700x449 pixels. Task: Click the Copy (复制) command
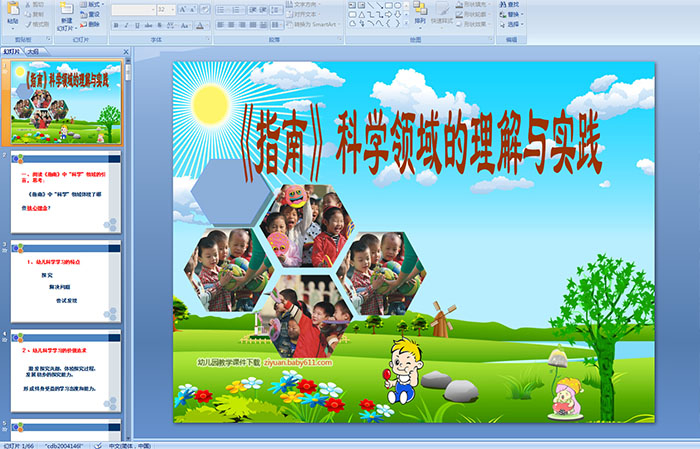[35, 14]
